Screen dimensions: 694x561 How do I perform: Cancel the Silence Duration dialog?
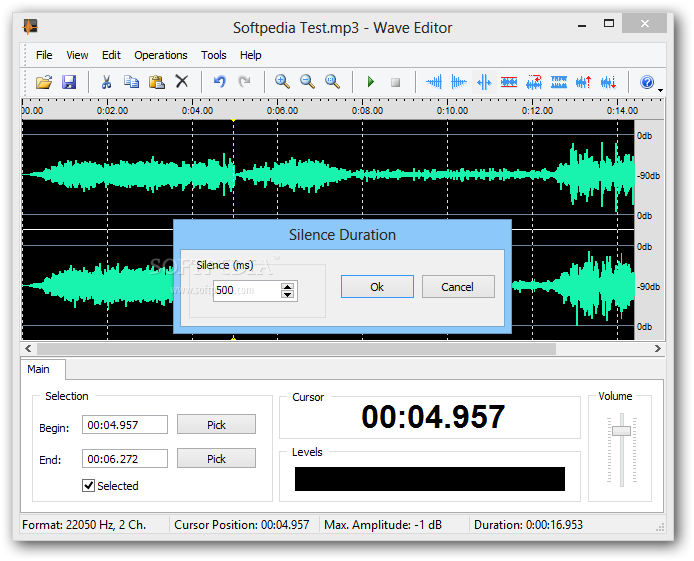tap(458, 287)
